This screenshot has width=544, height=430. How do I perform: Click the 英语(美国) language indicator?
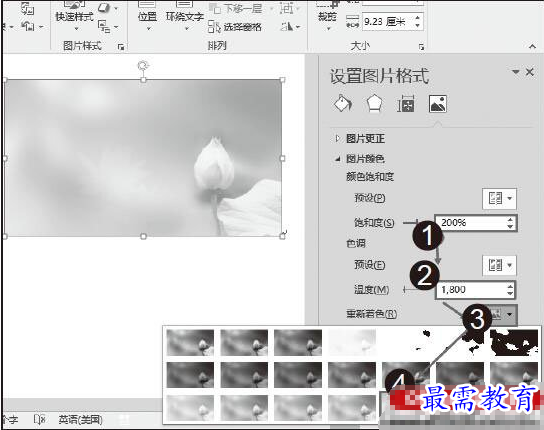point(80,420)
